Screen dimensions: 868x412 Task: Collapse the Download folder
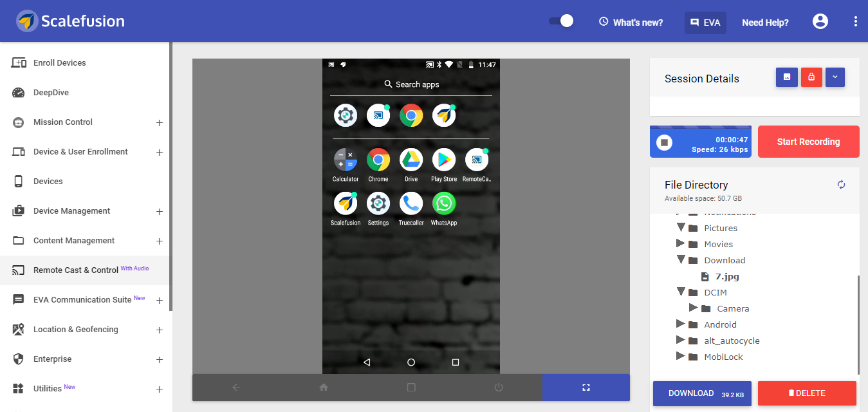tap(681, 259)
